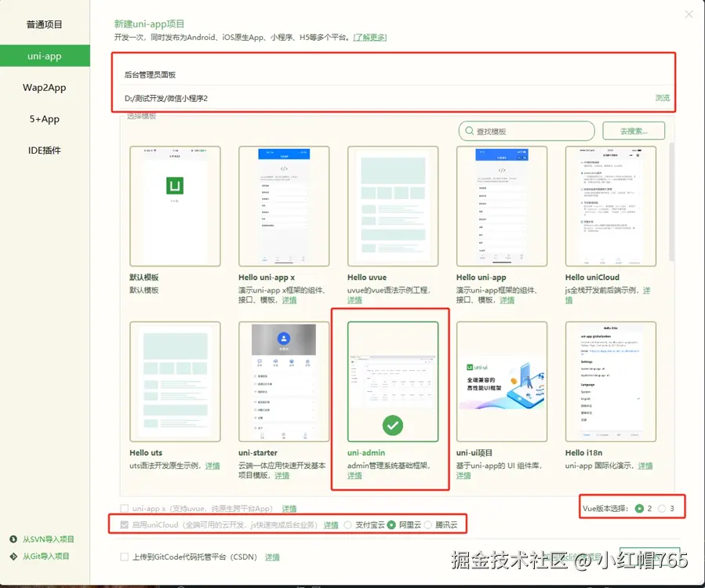Open 详情 link under Hello uni-app x

point(289,299)
